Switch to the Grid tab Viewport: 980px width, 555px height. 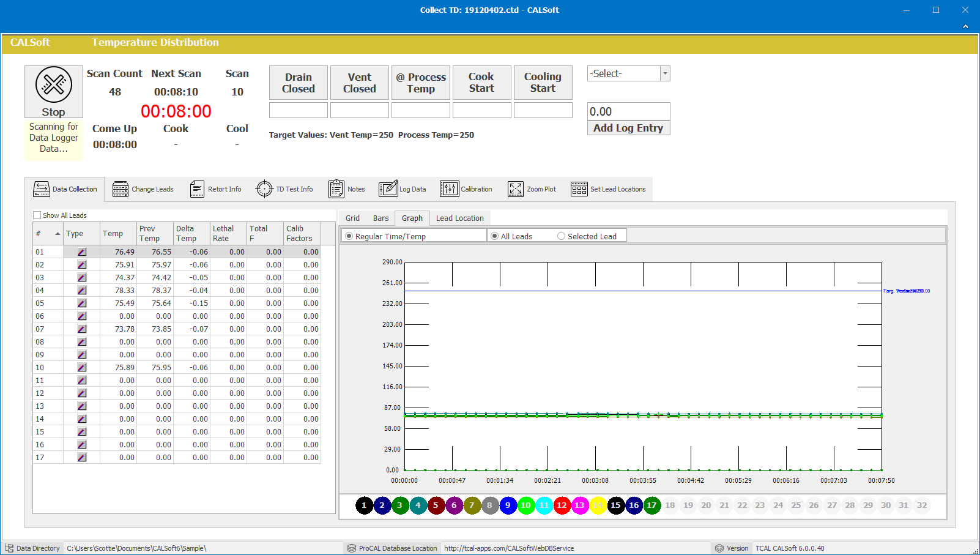(352, 218)
